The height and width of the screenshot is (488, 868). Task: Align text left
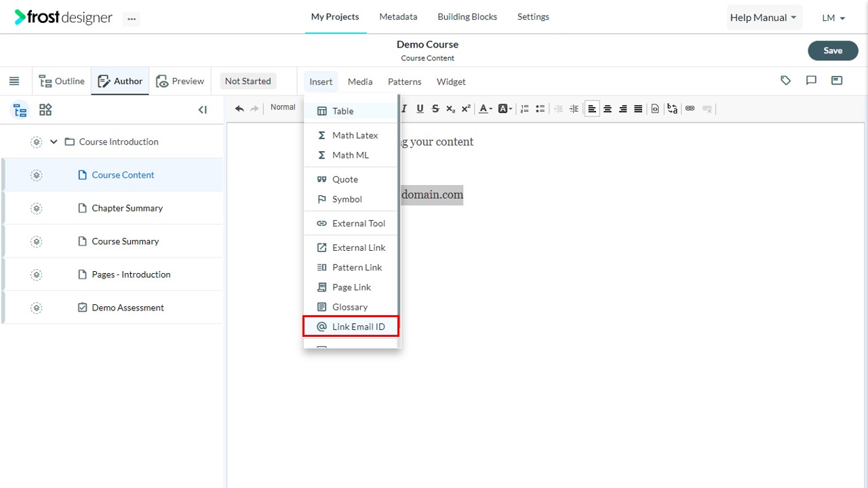(x=592, y=108)
